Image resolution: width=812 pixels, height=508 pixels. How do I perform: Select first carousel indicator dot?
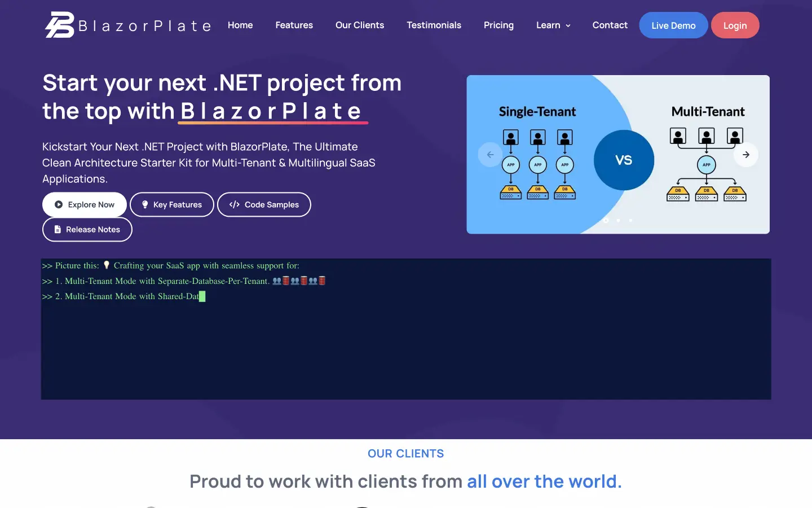[x=606, y=220]
